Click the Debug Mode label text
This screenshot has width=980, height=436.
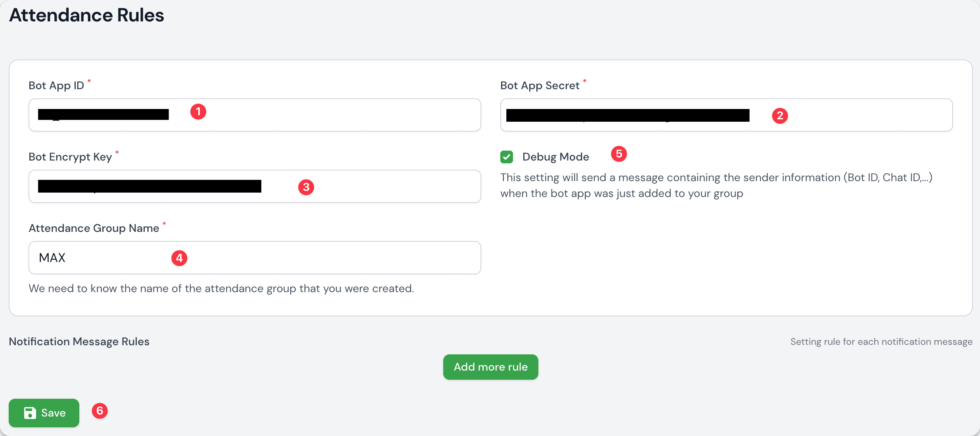click(x=555, y=157)
